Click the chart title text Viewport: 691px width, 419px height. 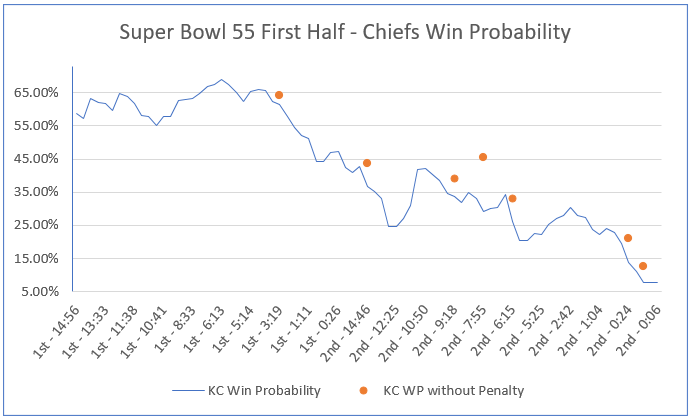(x=345, y=32)
